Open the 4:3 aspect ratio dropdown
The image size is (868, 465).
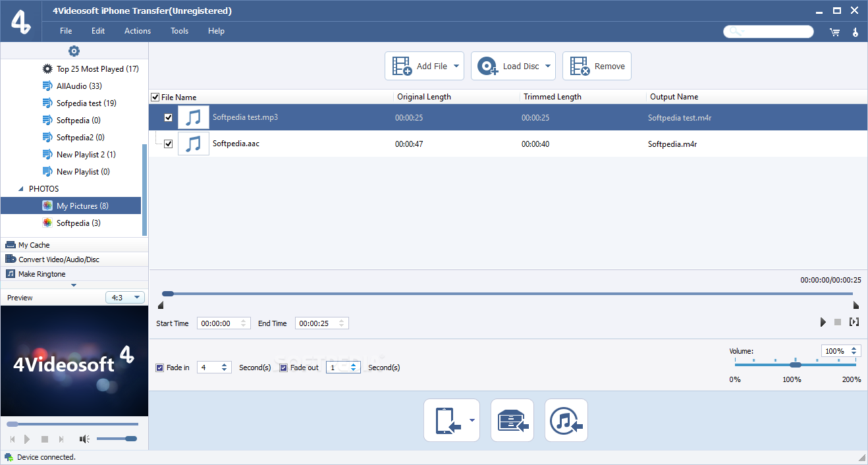click(x=125, y=298)
